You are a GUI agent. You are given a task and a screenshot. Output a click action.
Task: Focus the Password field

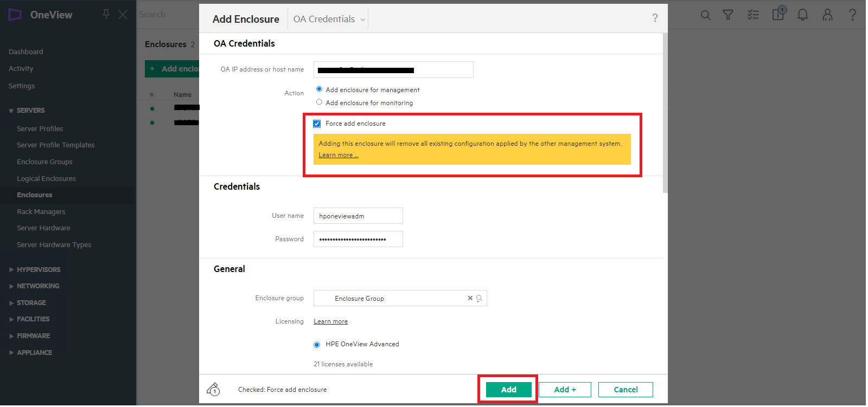(x=358, y=239)
